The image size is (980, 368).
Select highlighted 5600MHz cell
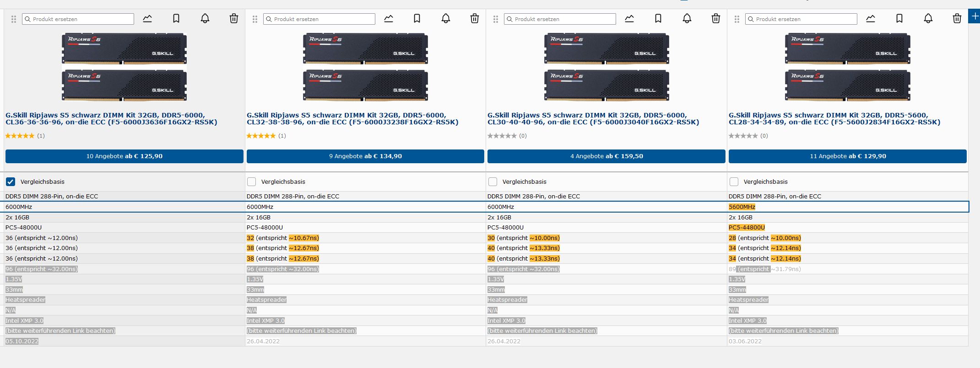tap(742, 207)
